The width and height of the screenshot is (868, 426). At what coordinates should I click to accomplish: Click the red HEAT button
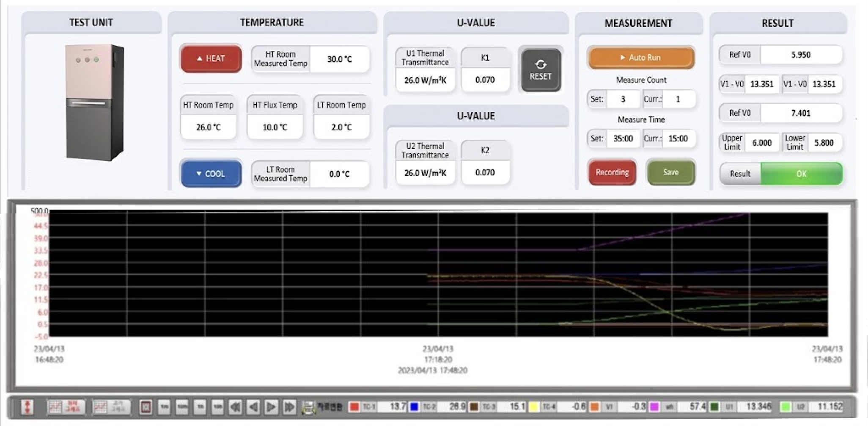coord(211,58)
